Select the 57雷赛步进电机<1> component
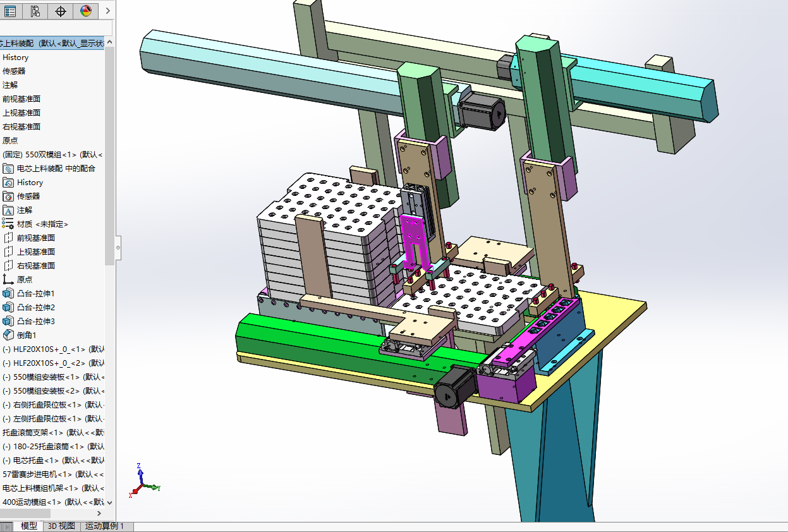 click(x=52, y=474)
